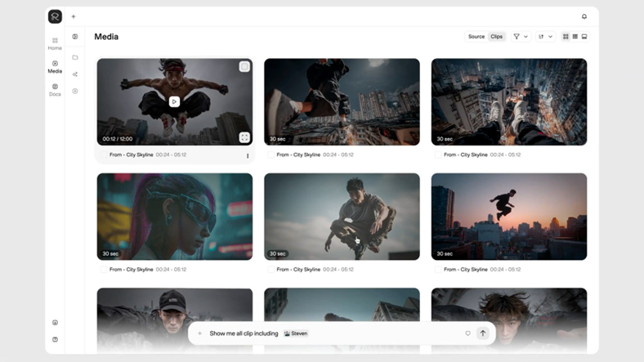Open the sort order dropdown
The image size is (644, 362).
(x=545, y=37)
